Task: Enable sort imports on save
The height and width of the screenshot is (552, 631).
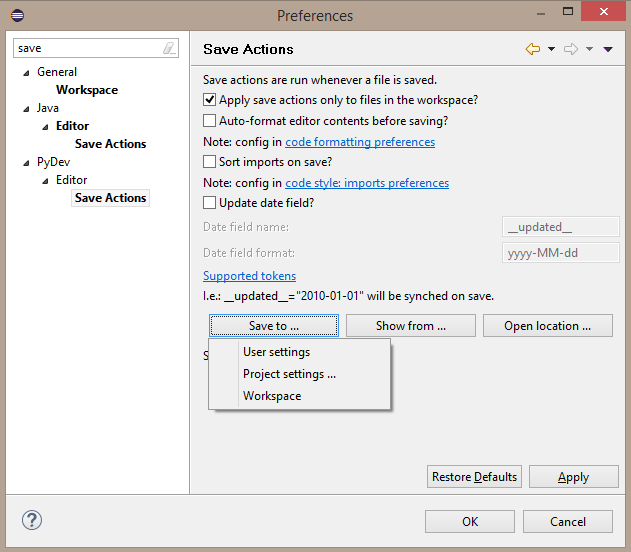Action: click(x=209, y=162)
